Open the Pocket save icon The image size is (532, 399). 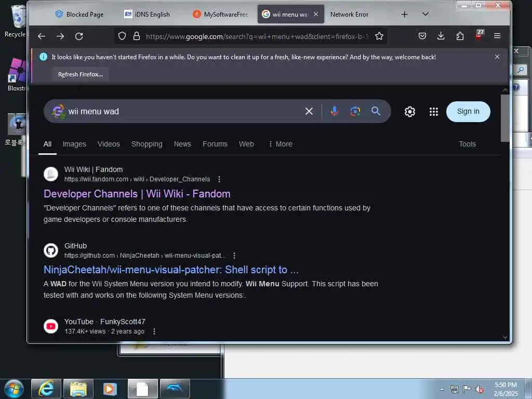point(422,36)
